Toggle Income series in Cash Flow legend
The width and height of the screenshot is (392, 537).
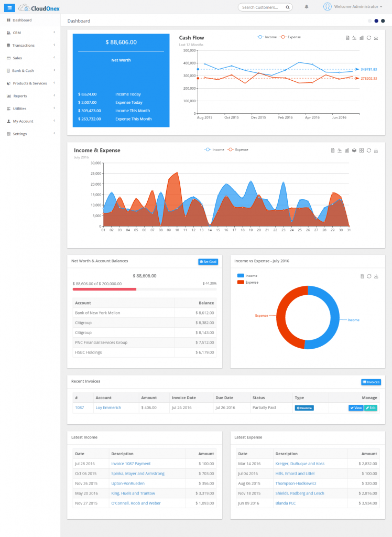pos(267,37)
